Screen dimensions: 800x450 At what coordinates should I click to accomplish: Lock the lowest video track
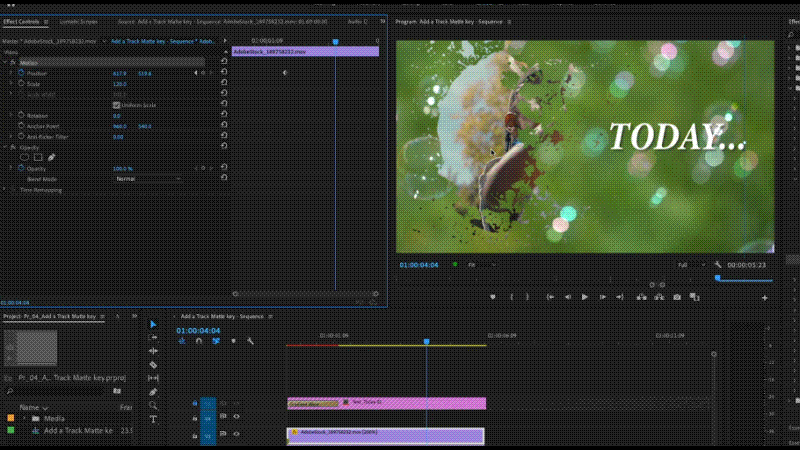pyautogui.click(x=195, y=435)
